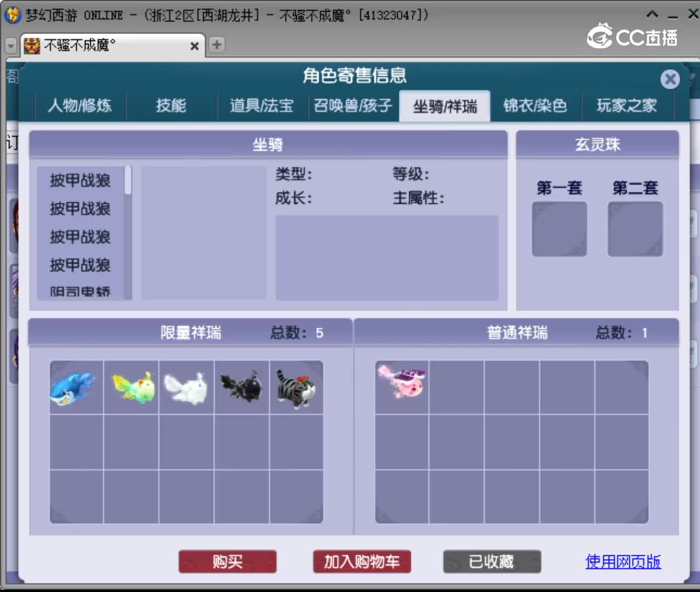Switch to the 锦衣/染色 tab
700x592 pixels.
(535, 105)
